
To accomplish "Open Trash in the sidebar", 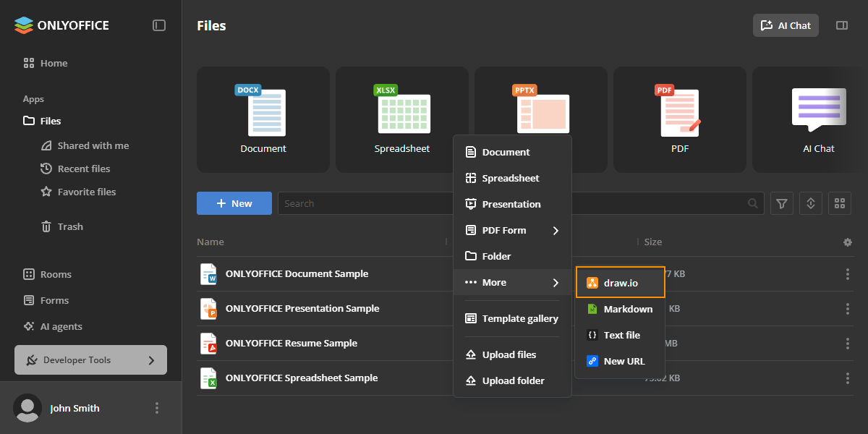I will point(62,227).
